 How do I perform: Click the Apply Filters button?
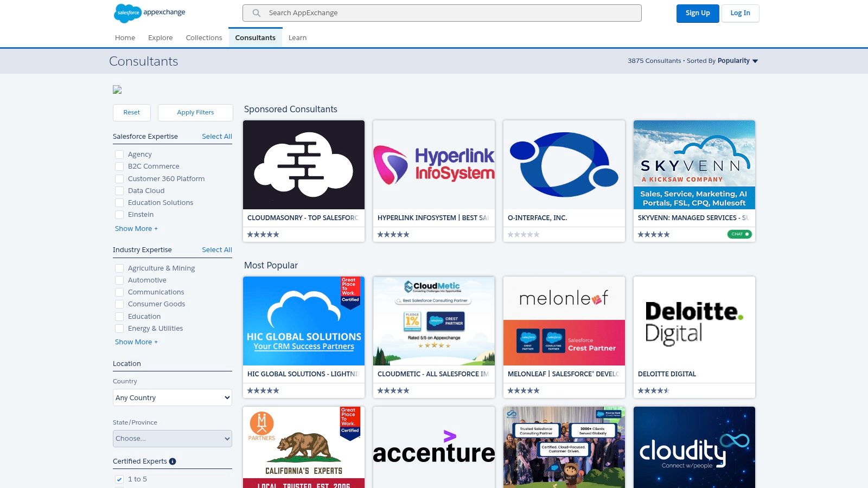click(x=195, y=112)
